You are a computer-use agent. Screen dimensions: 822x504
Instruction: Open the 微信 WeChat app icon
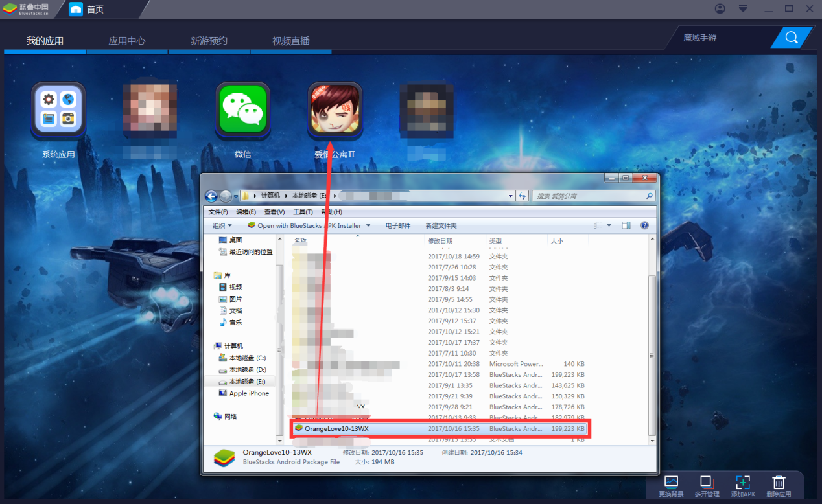(243, 111)
